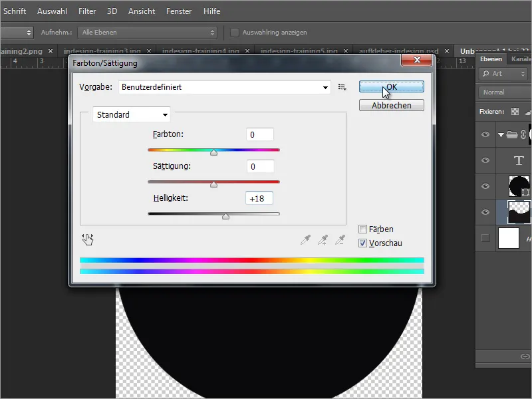Screen dimensions: 532x399
Task: Toggle Auswahlring anzeigen checkbox
Action: [235, 33]
